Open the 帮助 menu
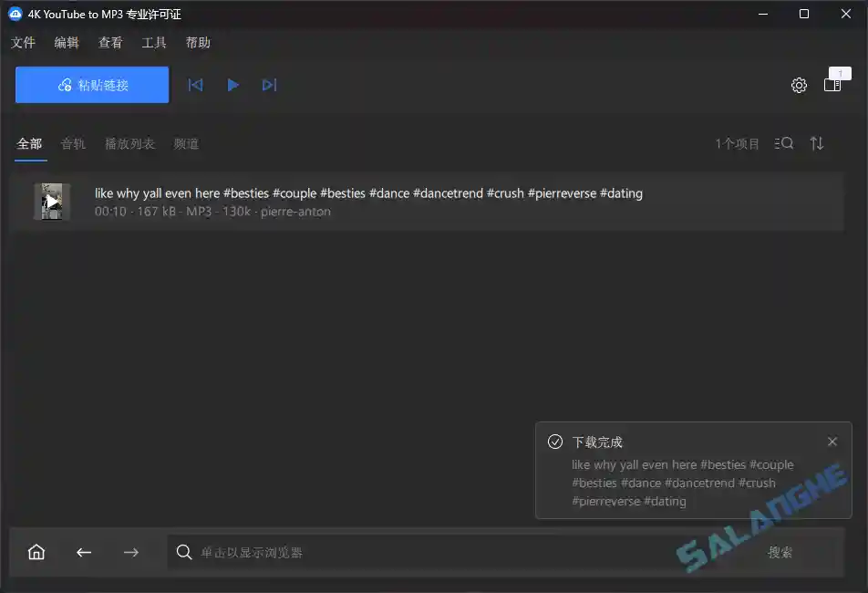This screenshot has height=593, width=868. coord(198,42)
